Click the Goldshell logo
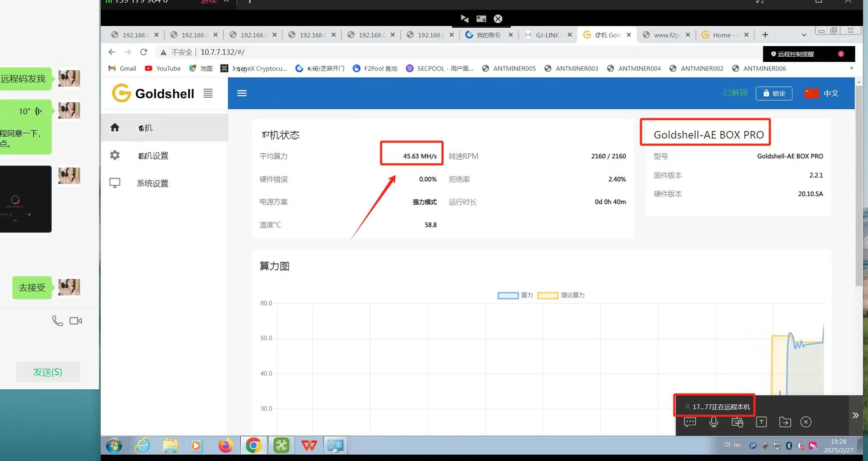The image size is (868, 461). click(153, 93)
